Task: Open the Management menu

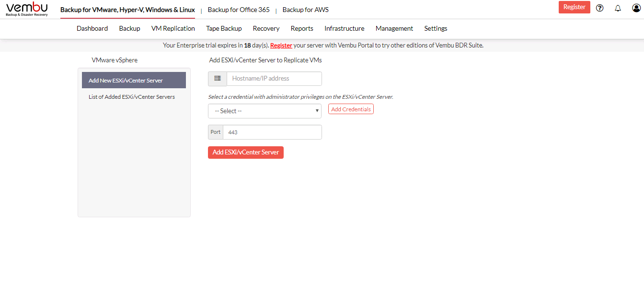Action: [x=394, y=28]
